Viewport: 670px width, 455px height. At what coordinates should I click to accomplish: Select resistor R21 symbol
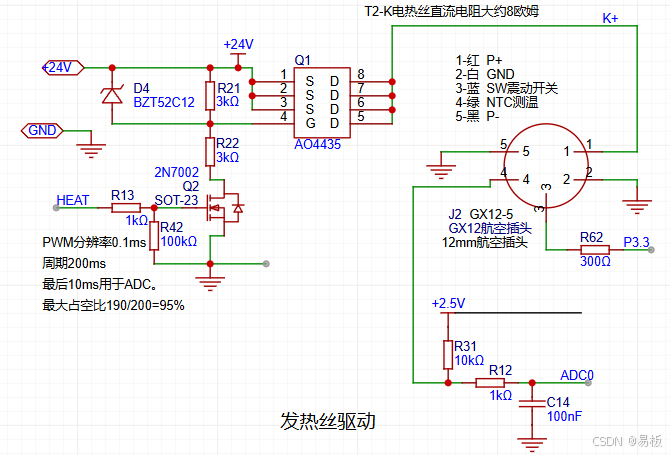pos(210,96)
